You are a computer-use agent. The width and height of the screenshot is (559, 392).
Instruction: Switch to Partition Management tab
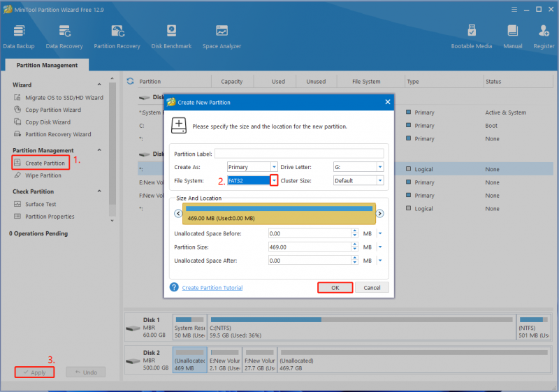[47, 65]
